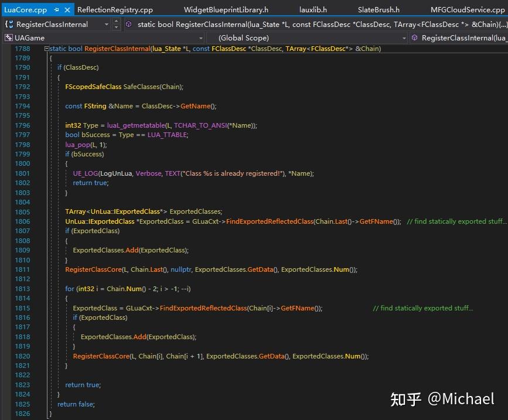Close the LuaCore.cpp tab
This screenshot has width=508, height=420.
(x=67, y=10)
